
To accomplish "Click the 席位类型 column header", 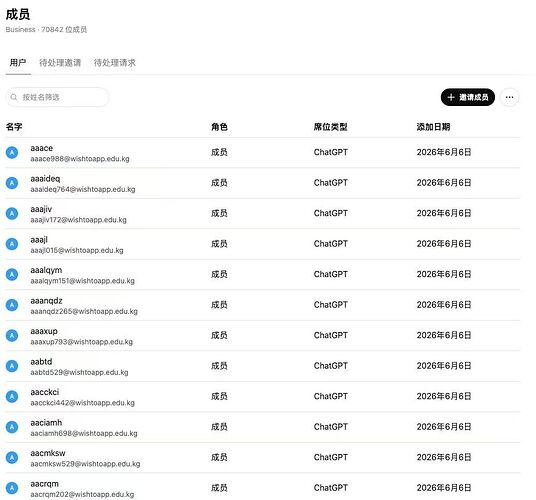I will click(331, 127).
